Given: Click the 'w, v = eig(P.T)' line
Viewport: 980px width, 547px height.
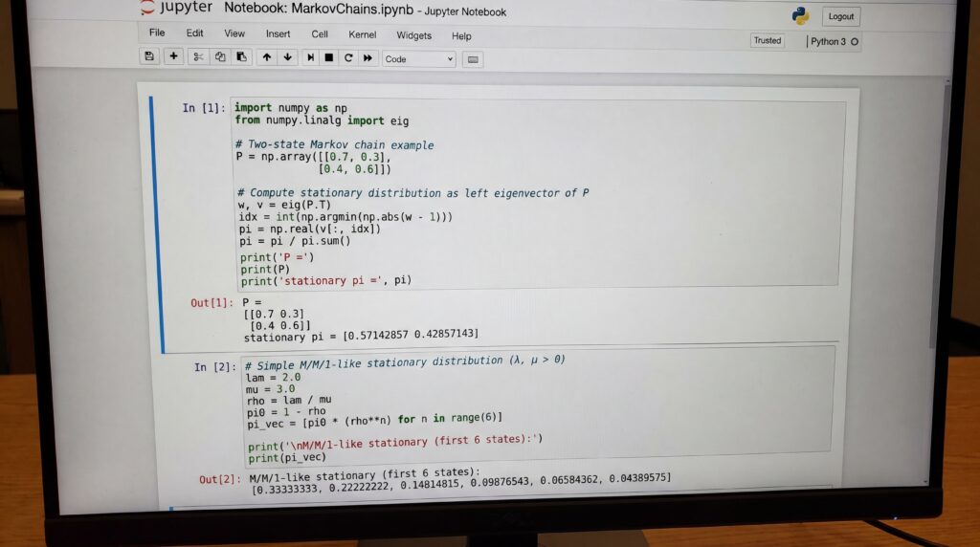Looking at the screenshot, I should (x=284, y=205).
